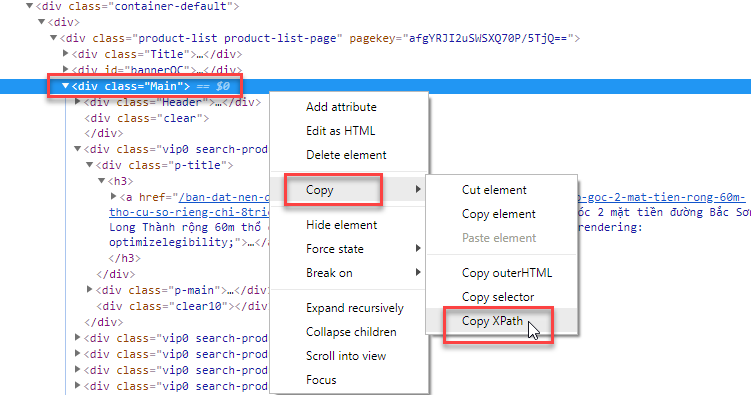Click the tho-cu-so-rieng link text
The width and height of the screenshot is (751, 395).
tap(189, 212)
